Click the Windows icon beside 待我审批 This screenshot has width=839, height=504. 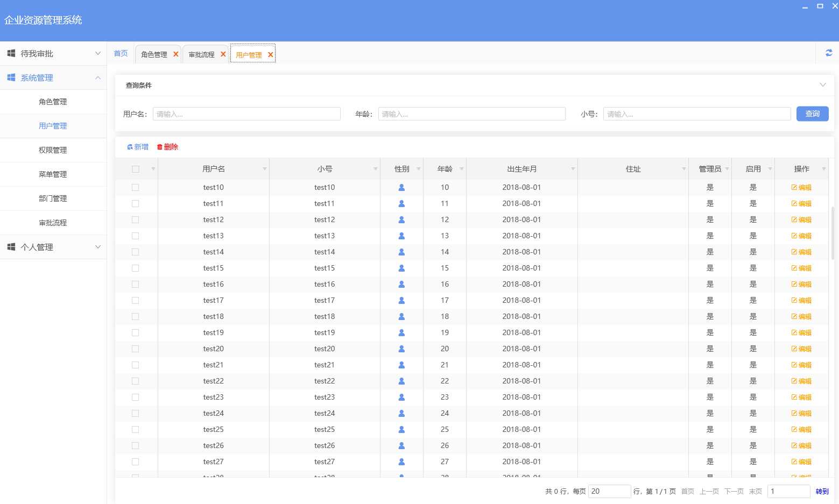[x=11, y=53]
